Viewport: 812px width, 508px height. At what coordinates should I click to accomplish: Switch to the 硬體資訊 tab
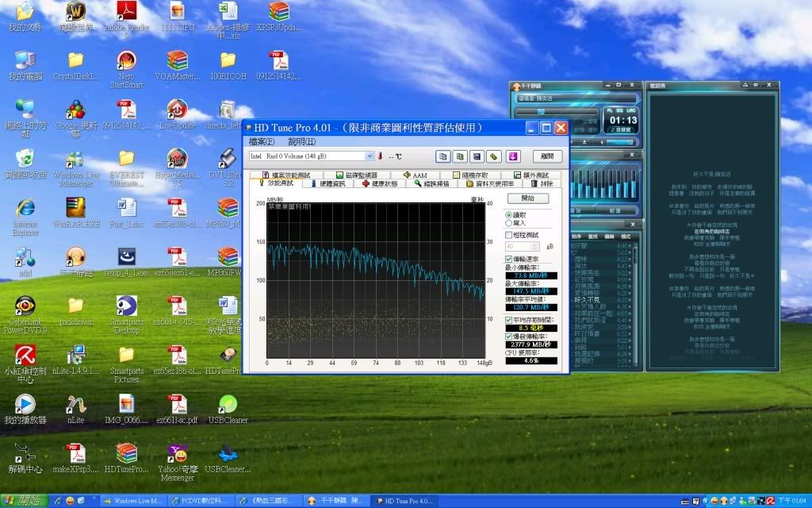point(327,183)
